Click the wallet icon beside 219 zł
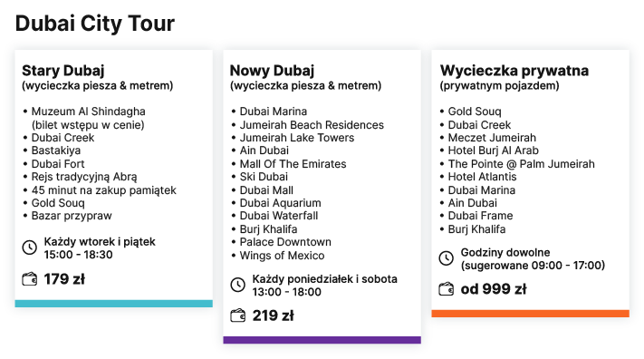 pos(238,315)
